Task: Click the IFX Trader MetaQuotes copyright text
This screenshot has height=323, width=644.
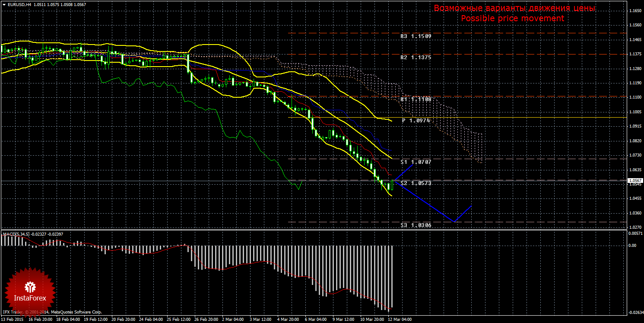Action: 52,312
